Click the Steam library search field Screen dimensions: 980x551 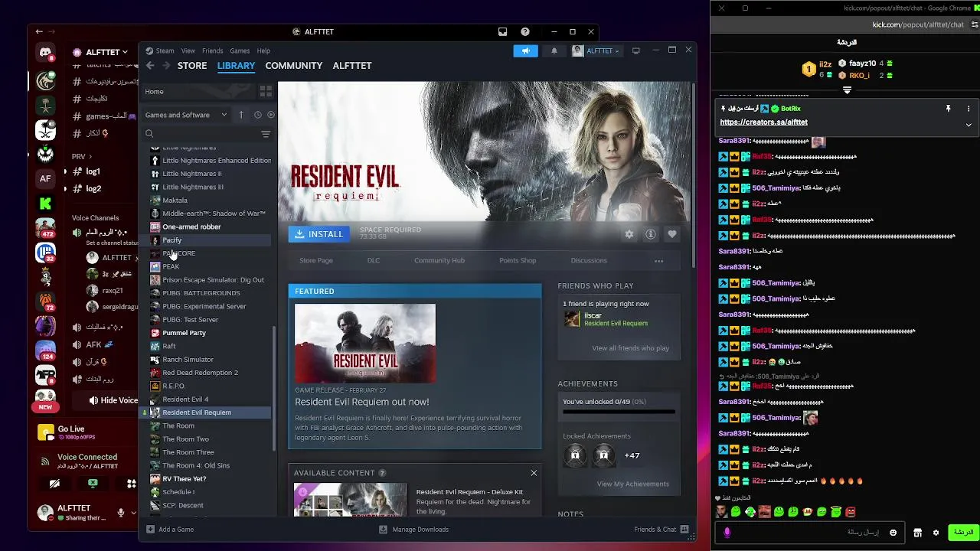201,134
